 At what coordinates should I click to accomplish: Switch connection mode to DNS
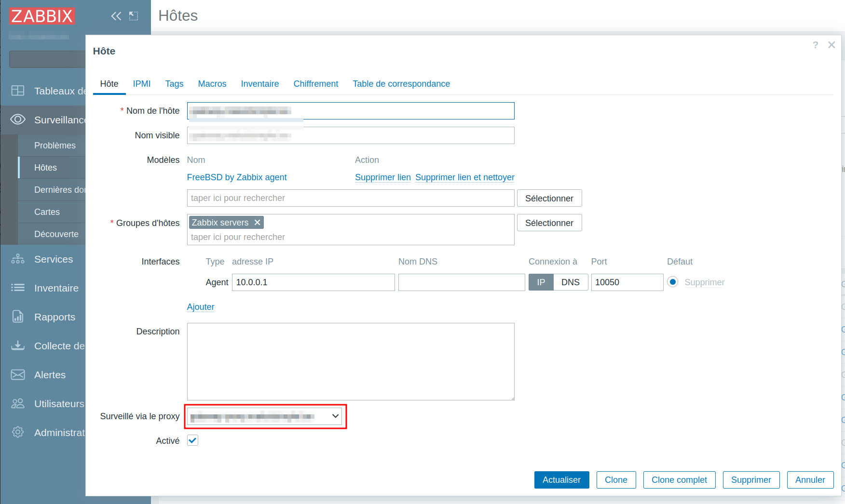coord(570,282)
